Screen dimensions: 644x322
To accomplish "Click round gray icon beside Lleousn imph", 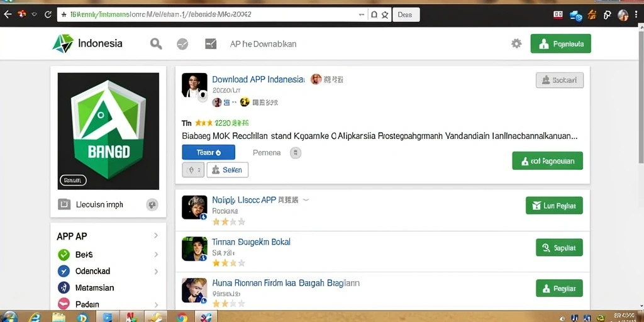I will point(152,204).
